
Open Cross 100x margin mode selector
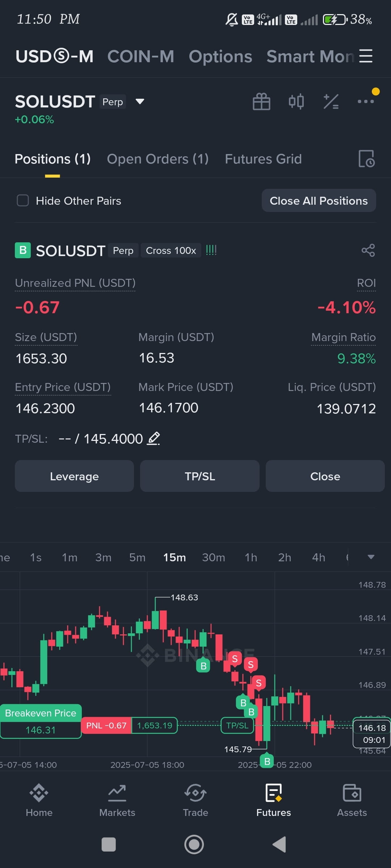pos(171,250)
